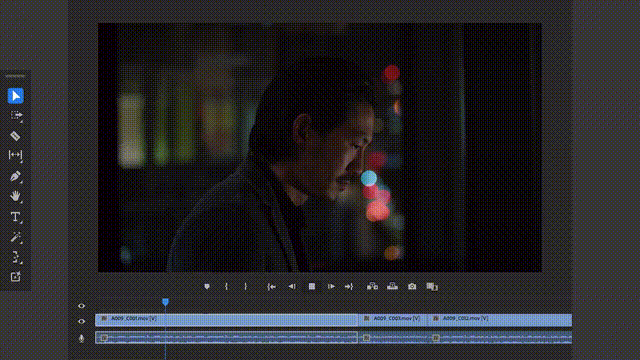This screenshot has height=360, width=640.
Task: Select the audio clip under A009_C002.mov
Action: tap(500, 338)
